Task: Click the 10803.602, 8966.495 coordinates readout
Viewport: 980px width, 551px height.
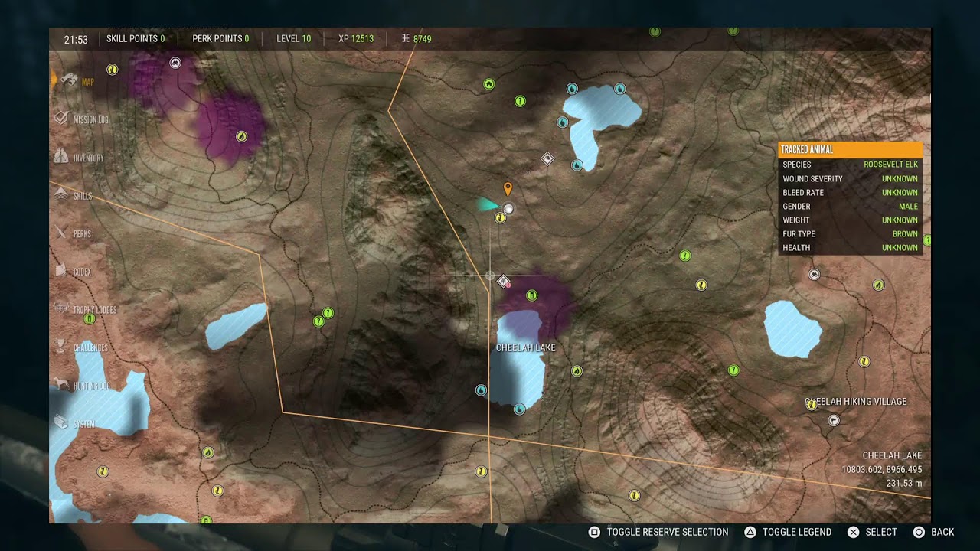Action: pyautogui.click(x=881, y=470)
